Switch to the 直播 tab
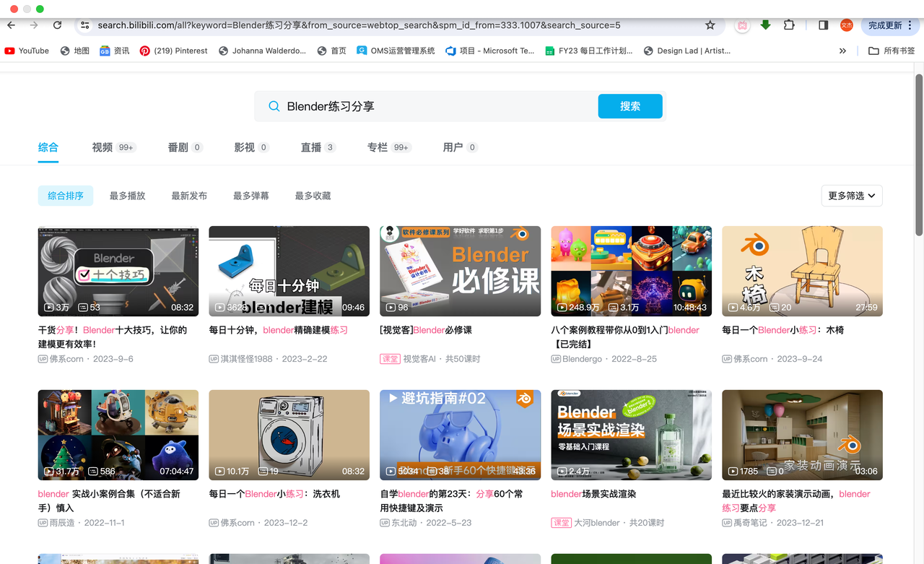The image size is (924, 564). [x=318, y=147]
